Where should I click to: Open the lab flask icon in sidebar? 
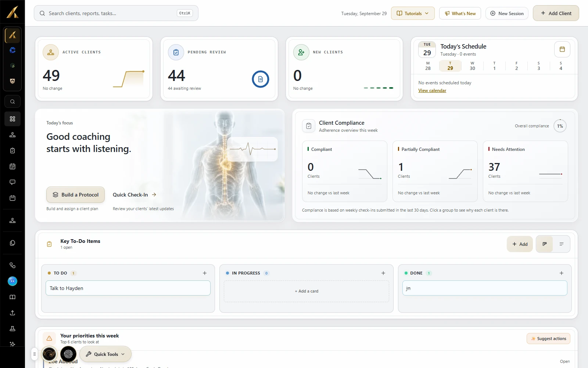tap(12, 329)
